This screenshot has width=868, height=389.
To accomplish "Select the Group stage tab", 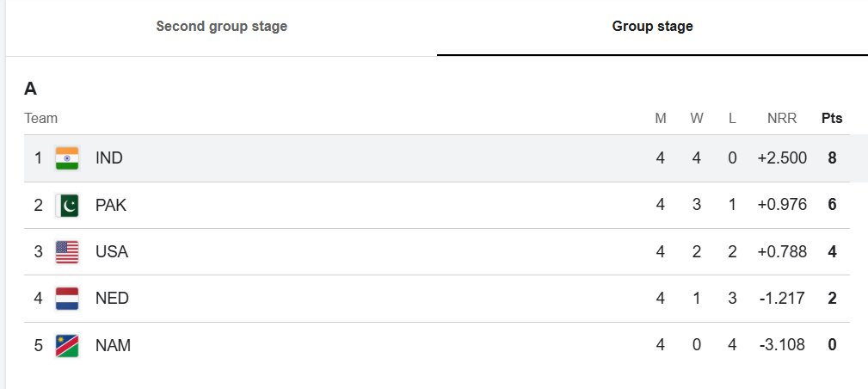I will (652, 27).
